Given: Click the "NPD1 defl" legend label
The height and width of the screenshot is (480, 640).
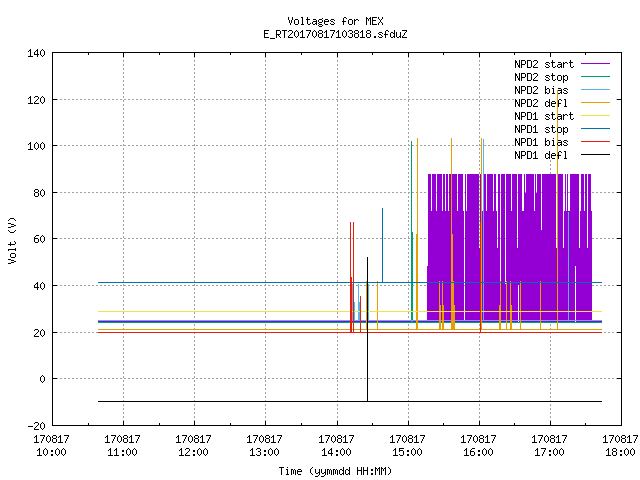Looking at the screenshot, I should 541,156.
